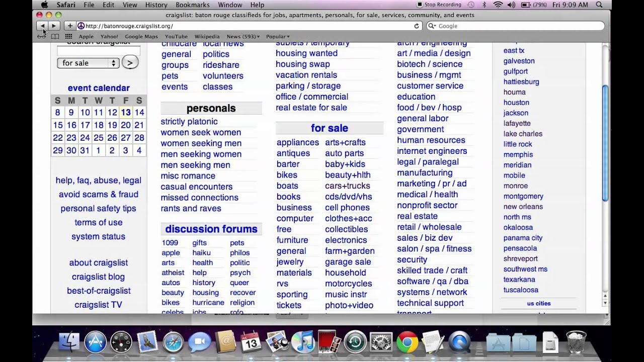Open the Window menu
Screen dimensions: 644x362
click(x=230, y=5)
